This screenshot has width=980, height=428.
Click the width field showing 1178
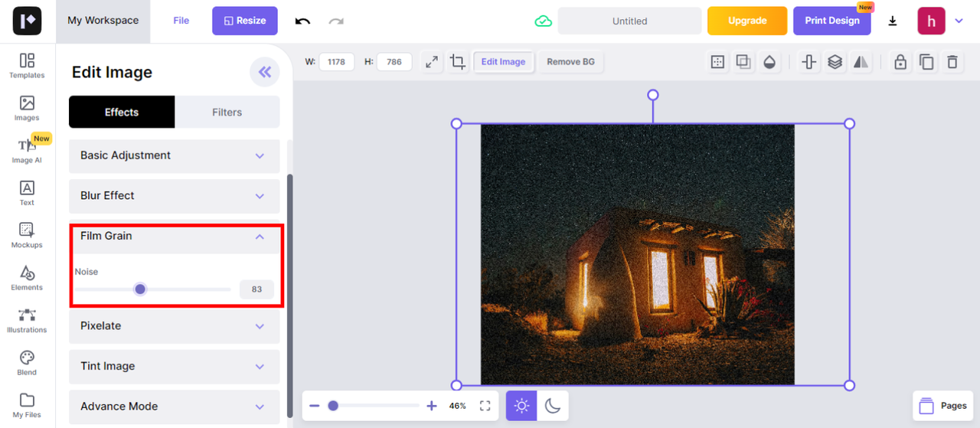(336, 62)
